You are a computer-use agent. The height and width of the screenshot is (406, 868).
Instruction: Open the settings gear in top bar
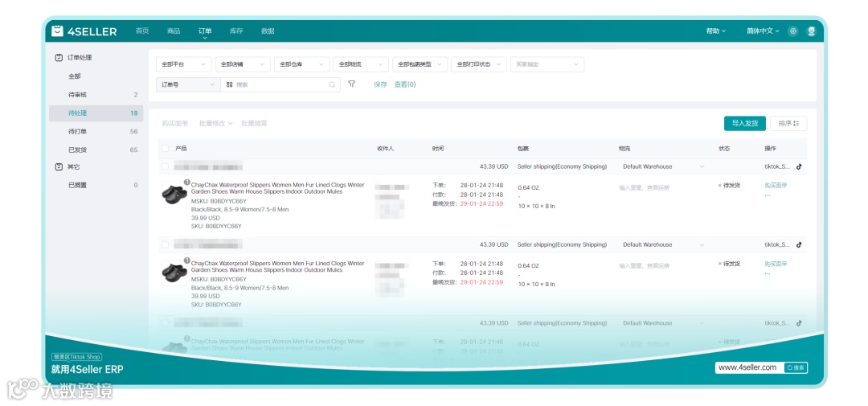point(793,31)
